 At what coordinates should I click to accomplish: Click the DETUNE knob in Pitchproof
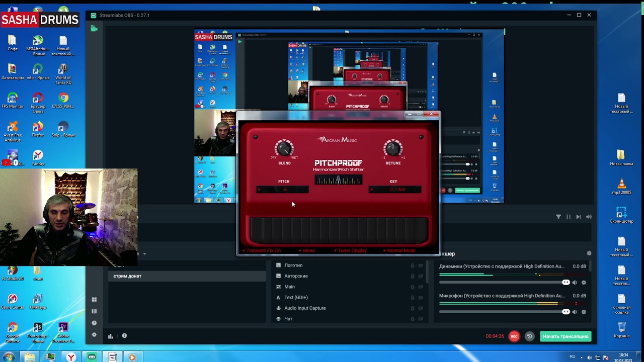click(x=393, y=148)
